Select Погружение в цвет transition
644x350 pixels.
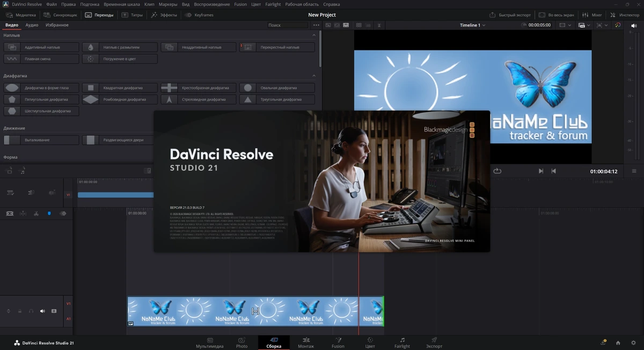[x=120, y=59]
